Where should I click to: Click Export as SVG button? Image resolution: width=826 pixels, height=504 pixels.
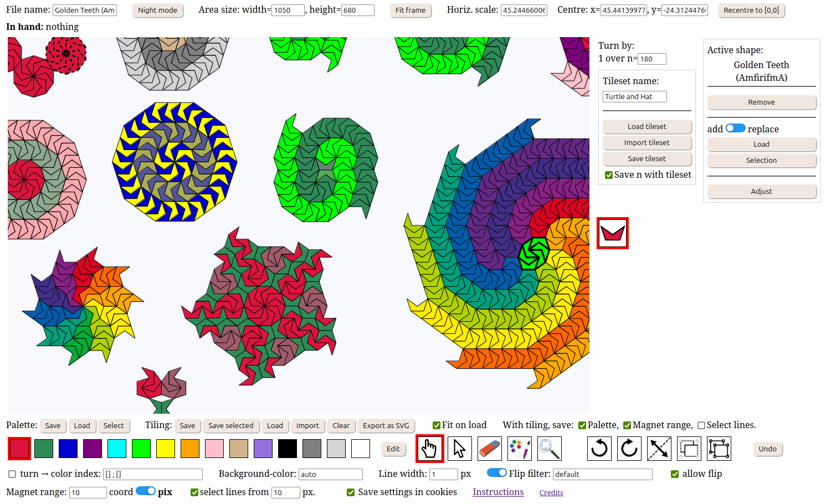[386, 425]
